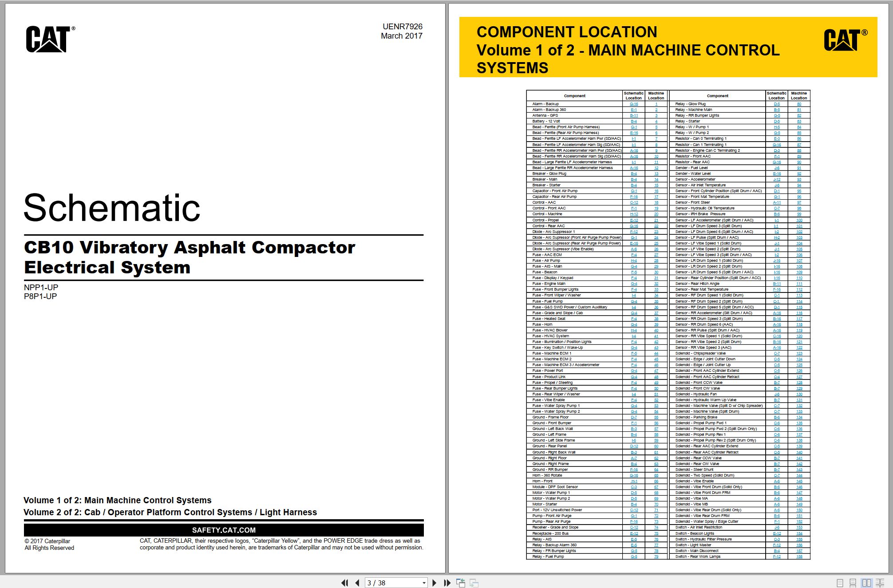
Task: Open schematic link D-5 for Relay - Starter
Action: tap(777, 121)
